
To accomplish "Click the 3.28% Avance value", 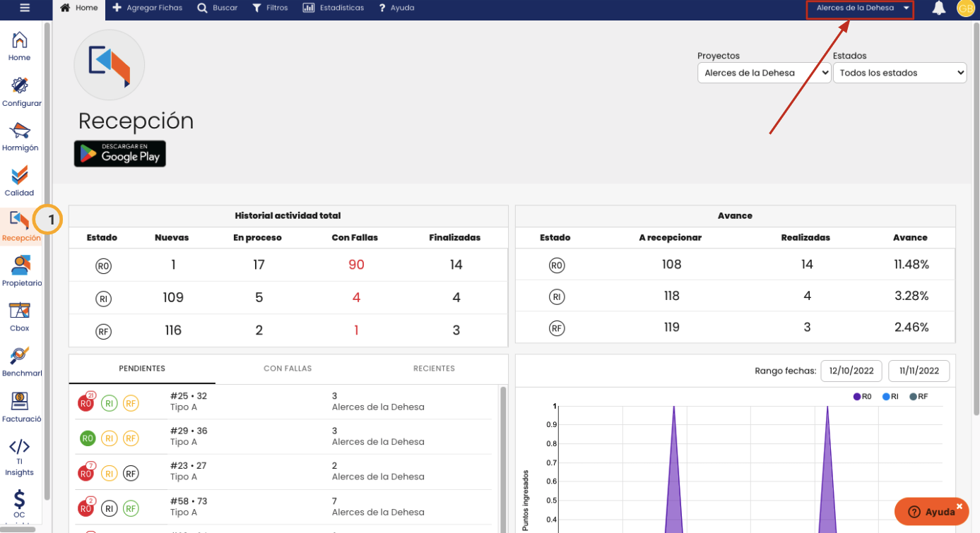I will [911, 296].
